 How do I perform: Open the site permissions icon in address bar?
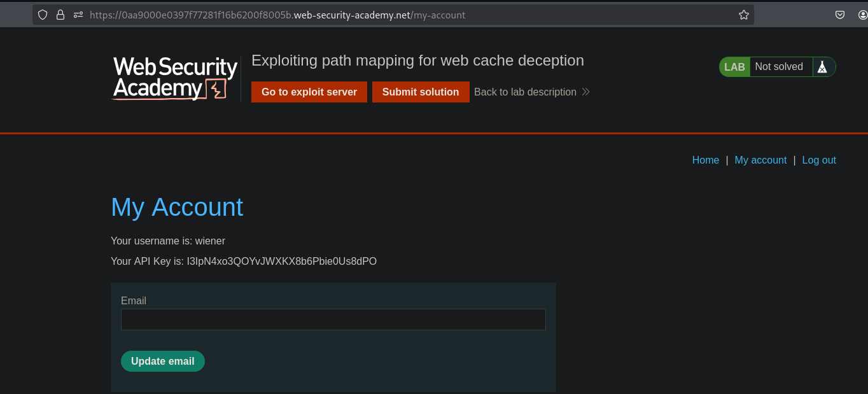point(78,15)
